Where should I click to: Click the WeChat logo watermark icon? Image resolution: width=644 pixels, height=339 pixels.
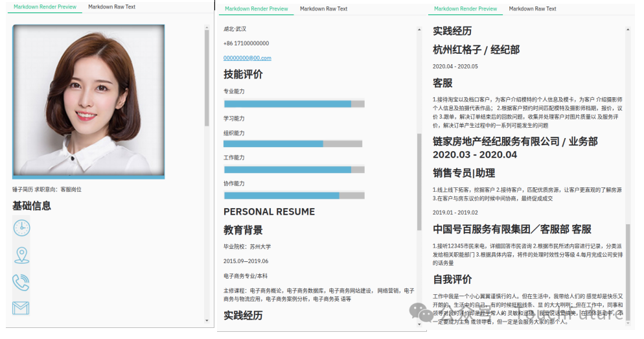(426, 314)
